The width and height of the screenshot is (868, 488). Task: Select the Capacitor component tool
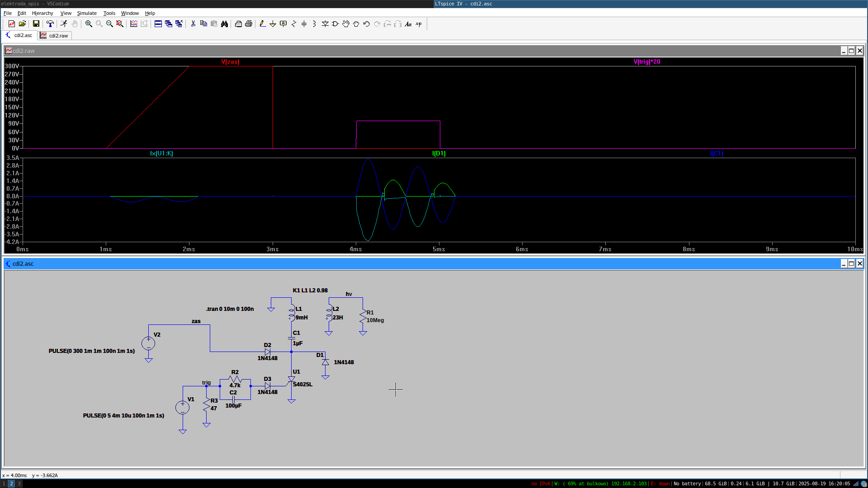coord(304,24)
